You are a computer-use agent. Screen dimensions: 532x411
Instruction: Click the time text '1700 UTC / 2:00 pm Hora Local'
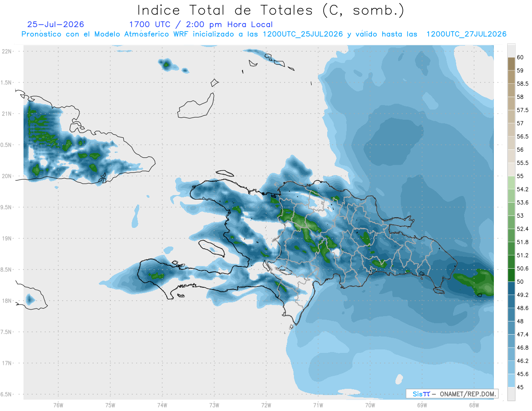pos(201,24)
